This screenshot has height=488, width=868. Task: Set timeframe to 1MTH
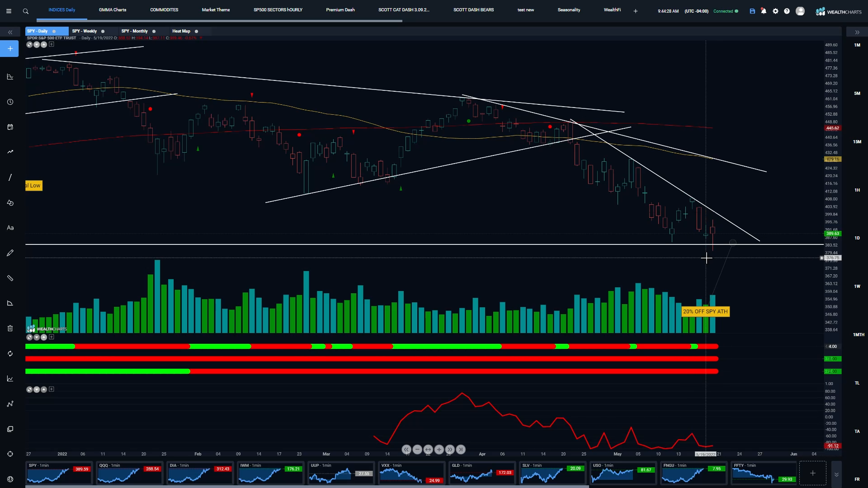(859, 335)
